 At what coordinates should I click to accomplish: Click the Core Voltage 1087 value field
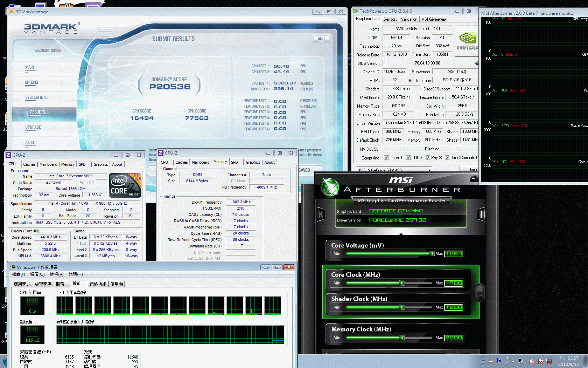(454, 253)
